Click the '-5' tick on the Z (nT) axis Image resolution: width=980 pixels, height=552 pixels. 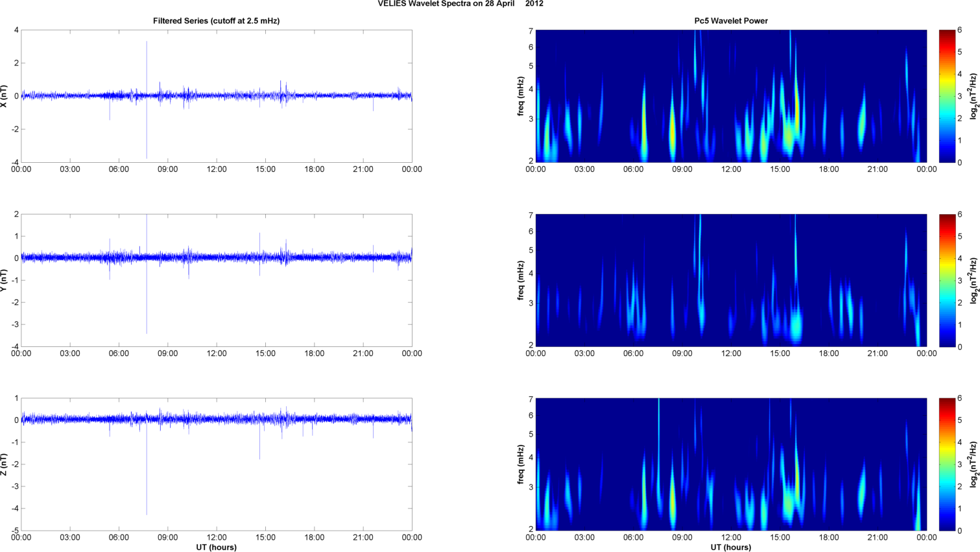click(x=15, y=530)
